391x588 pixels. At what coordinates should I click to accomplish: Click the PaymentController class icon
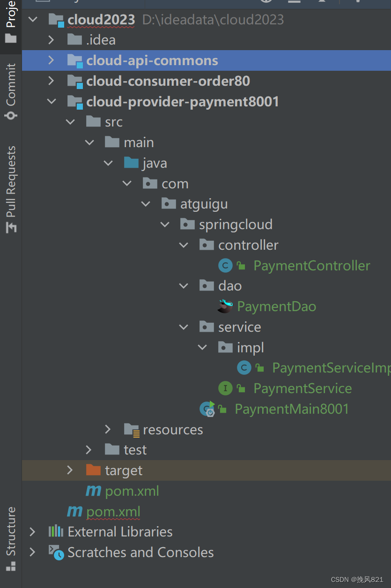point(225,265)
